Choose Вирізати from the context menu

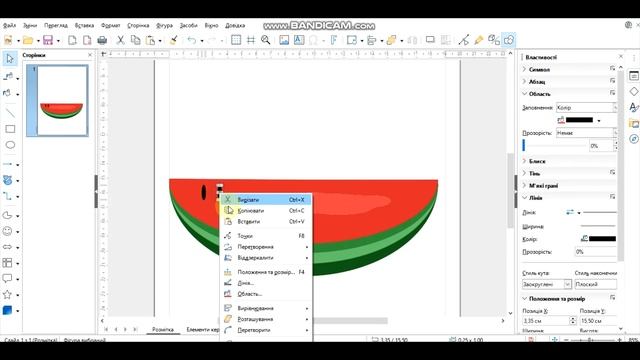point(266,200)
